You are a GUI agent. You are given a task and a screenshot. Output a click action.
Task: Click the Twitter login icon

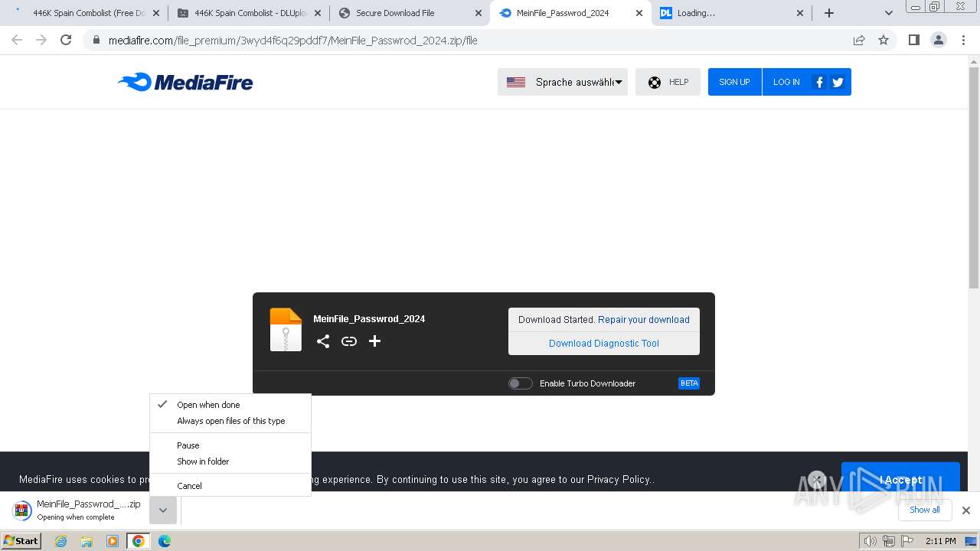pos(838,82)
